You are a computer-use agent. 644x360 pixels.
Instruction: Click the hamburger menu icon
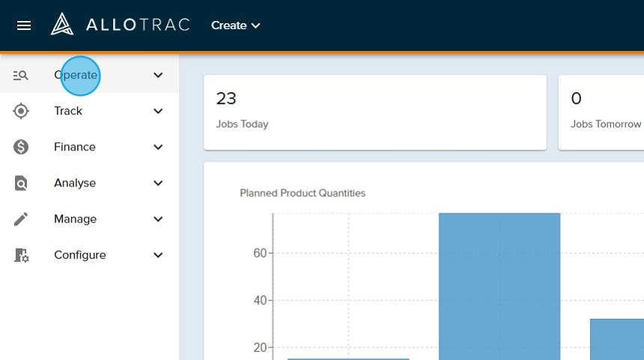point(24,25)
